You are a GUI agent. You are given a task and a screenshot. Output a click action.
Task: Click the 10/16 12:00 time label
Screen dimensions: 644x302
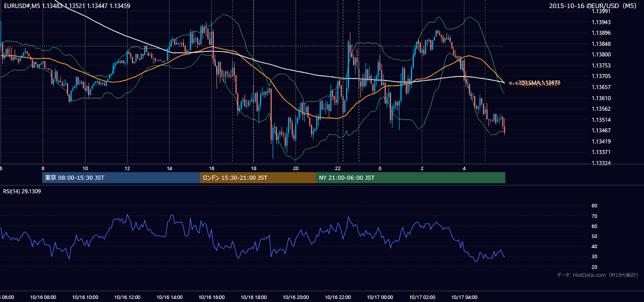pyautogui.click(x=127, y=297)
